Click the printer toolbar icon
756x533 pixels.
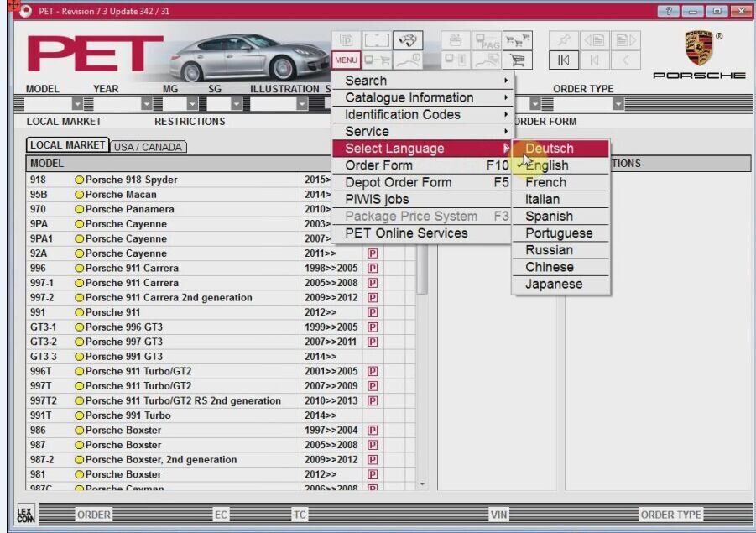(456, 40)
